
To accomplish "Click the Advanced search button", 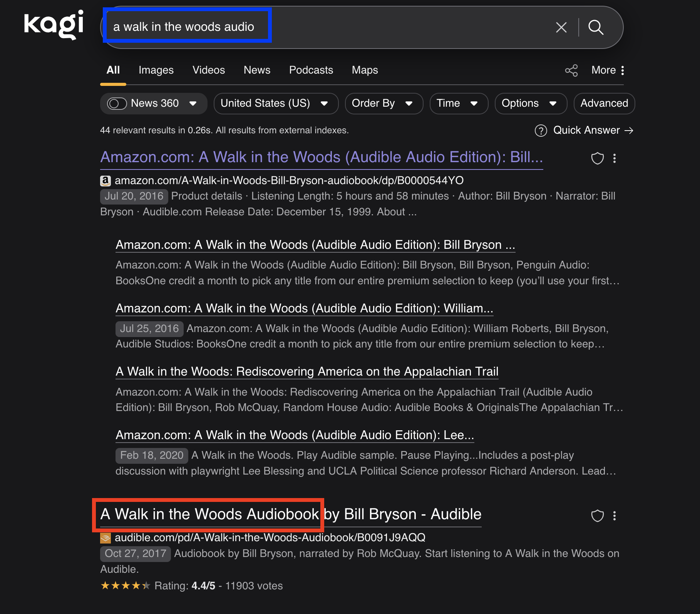I will click(604, 104).
